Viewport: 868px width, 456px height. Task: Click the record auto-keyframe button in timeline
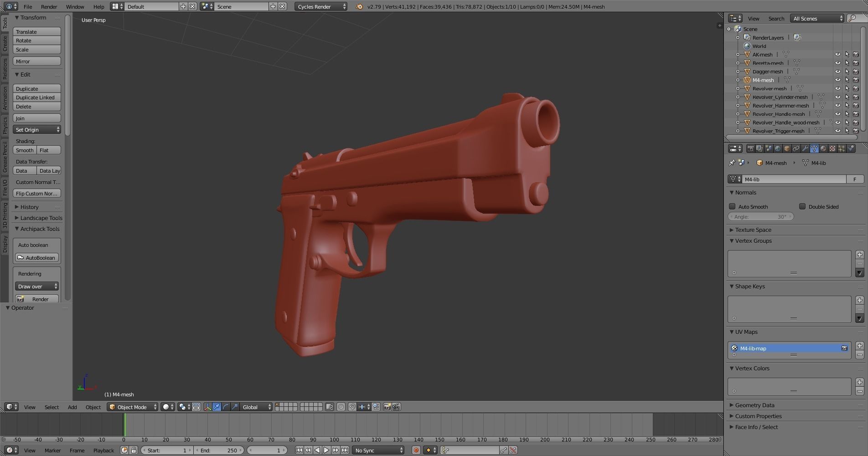[x=416, y=450]
